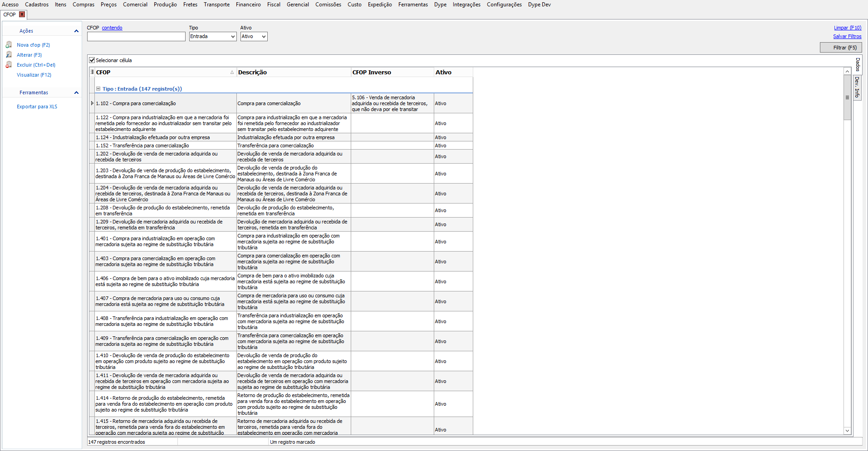Click the Nova cfop document icon
The height and width of the screenshot is (451, 868).
tap(9, 45)
